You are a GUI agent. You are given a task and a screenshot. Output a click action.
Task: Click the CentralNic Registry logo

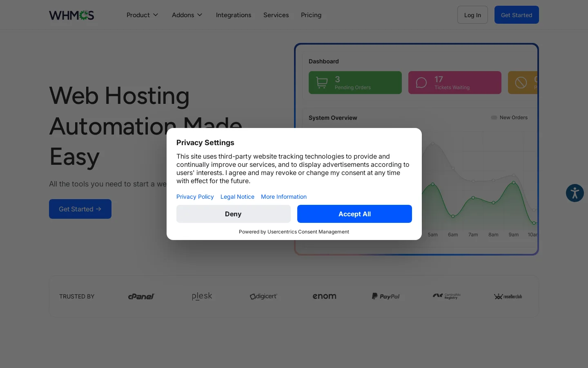click(x=447, y=296)
